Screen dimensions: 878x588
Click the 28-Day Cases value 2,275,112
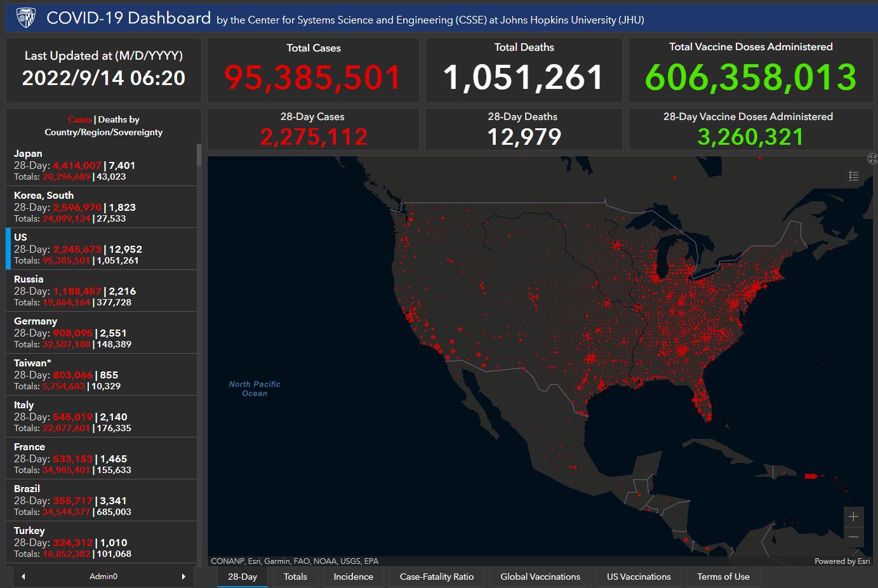coord(314,137)
